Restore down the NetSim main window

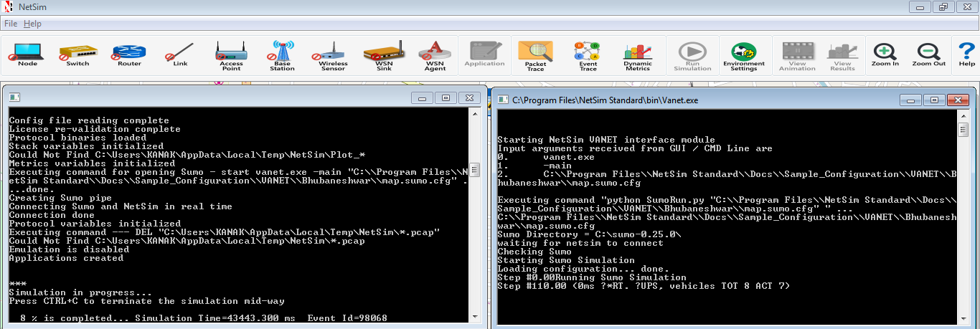(x=943, y=7)
